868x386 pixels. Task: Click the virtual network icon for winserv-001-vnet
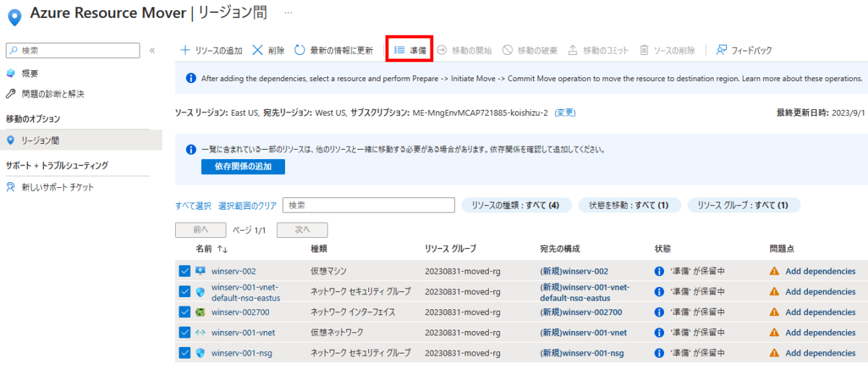click(x=201, y=333)
